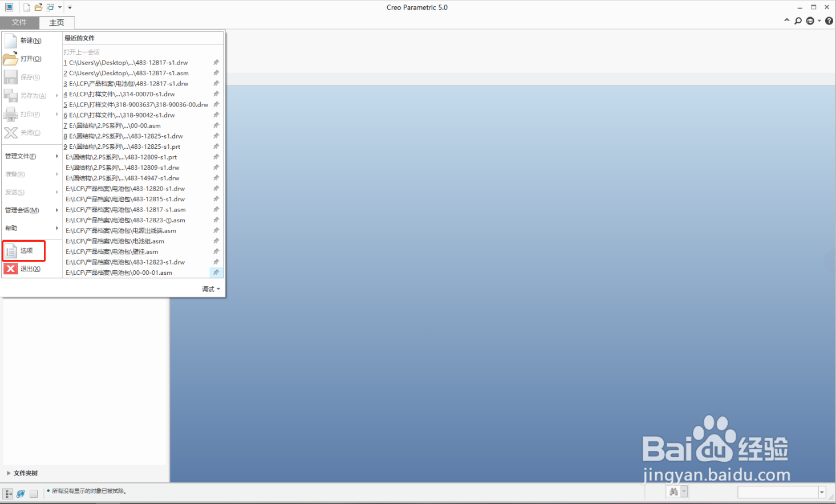Open recent file 483-14947-s1.drw
Image resolution: width=836 pixels, height=504 pixels.
(x=123, y=178)
